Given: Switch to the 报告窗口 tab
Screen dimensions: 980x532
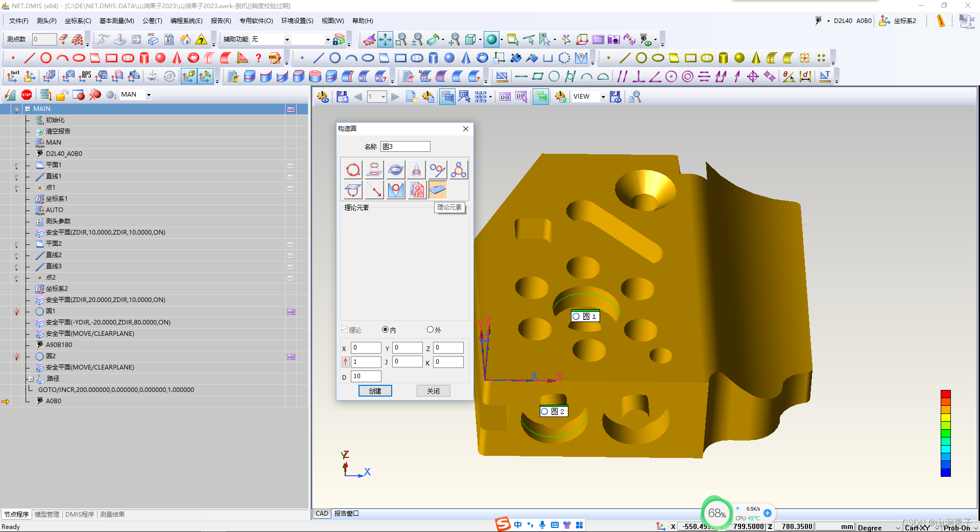Looking at the screenshot, I should pyautogui.click(x=347, y=514).
